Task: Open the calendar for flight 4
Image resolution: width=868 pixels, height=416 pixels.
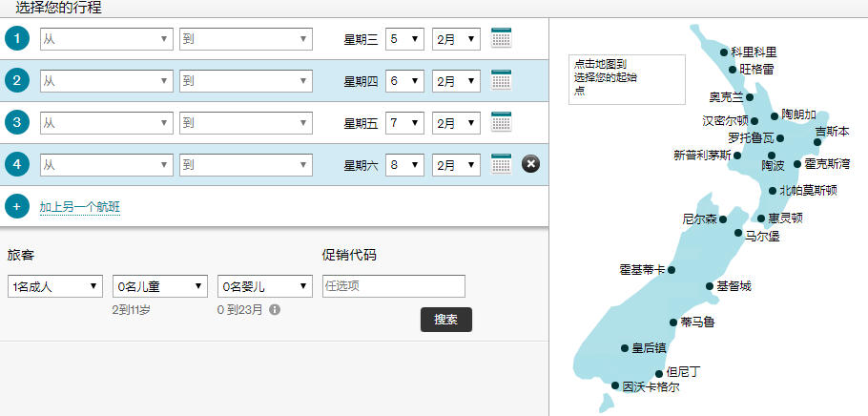Action: click(x=502, y=164)
